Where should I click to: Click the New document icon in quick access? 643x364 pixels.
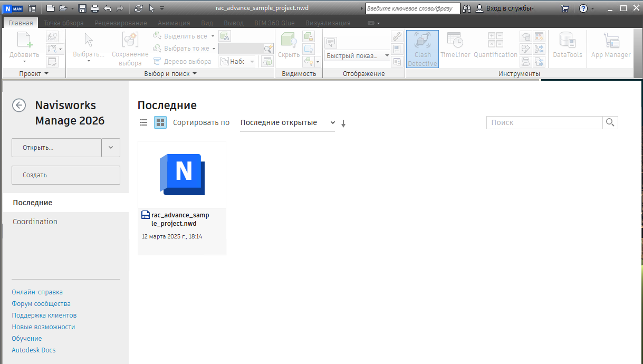(51, 8)
